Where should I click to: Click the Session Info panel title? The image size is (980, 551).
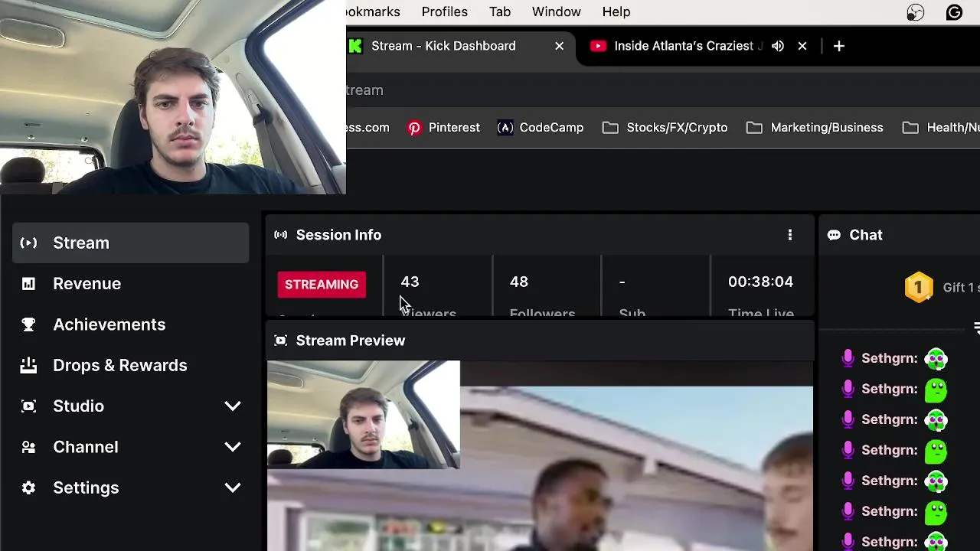point(338,235)
